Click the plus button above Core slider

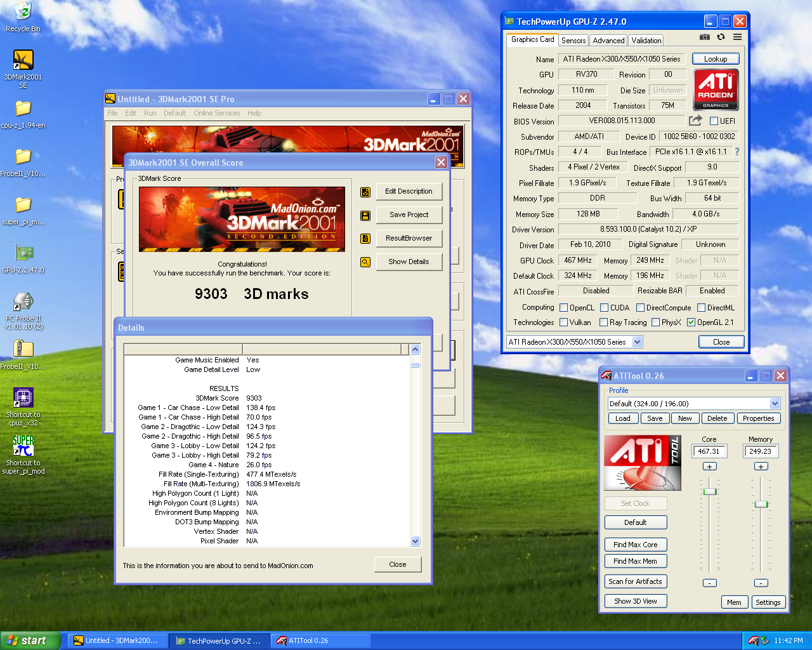710,467
